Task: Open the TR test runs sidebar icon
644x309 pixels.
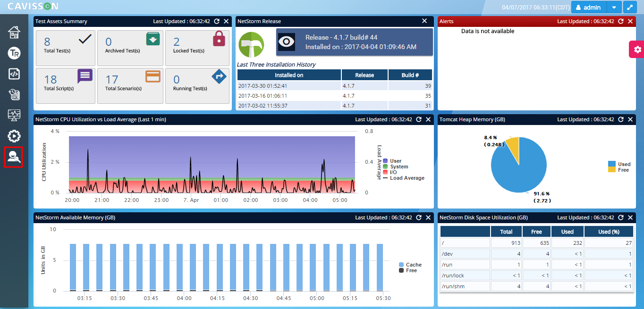Action: [14, 53]
